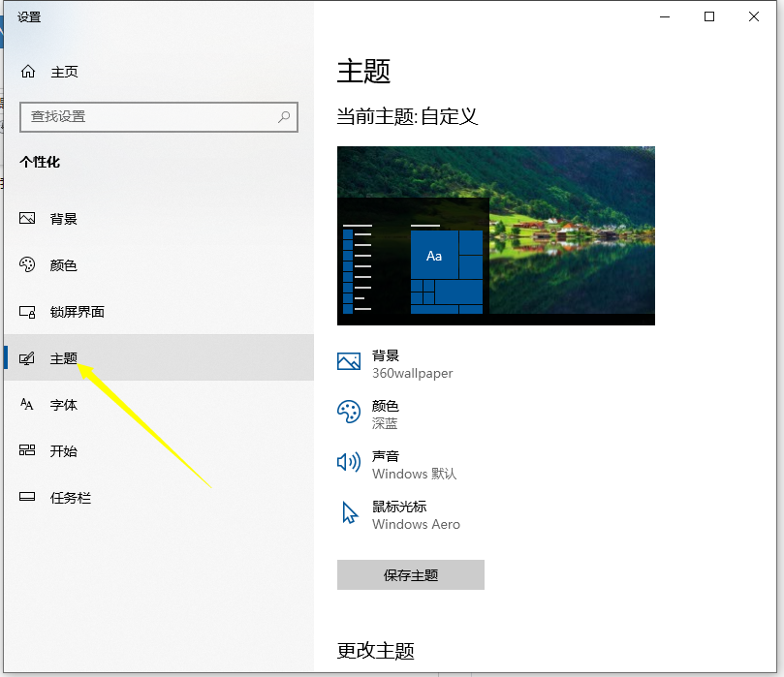Click the image icon beside 背景 in sidebar
The height and width of the screenshot is (677, 784).
tap(28, 219)
